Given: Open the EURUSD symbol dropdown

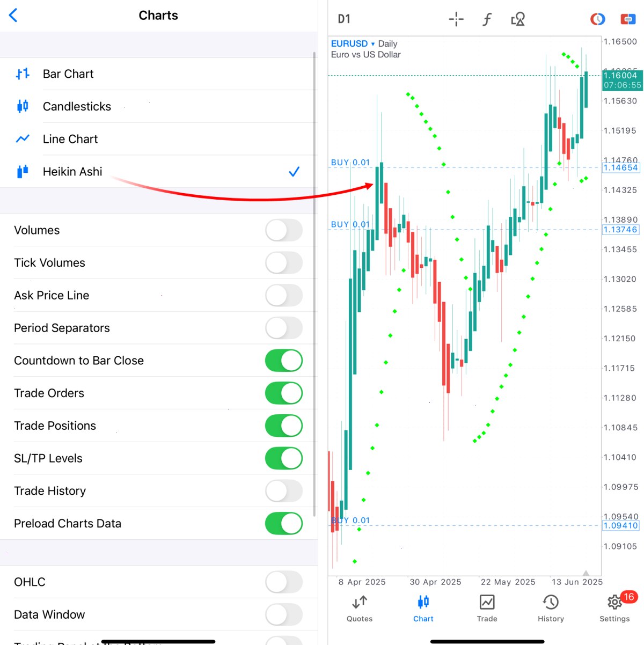Looking at the screenshot, I should (353, 43).
